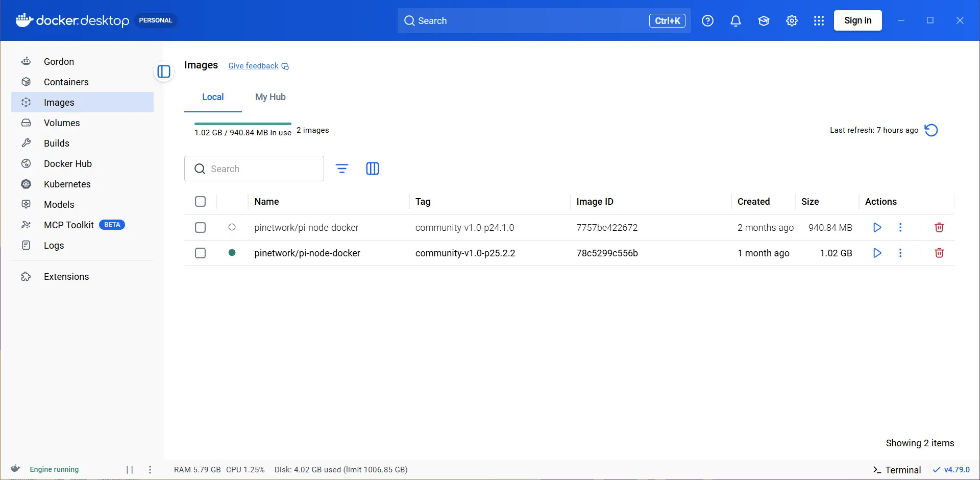Click the 940.84 MB size value

point(830,228)
